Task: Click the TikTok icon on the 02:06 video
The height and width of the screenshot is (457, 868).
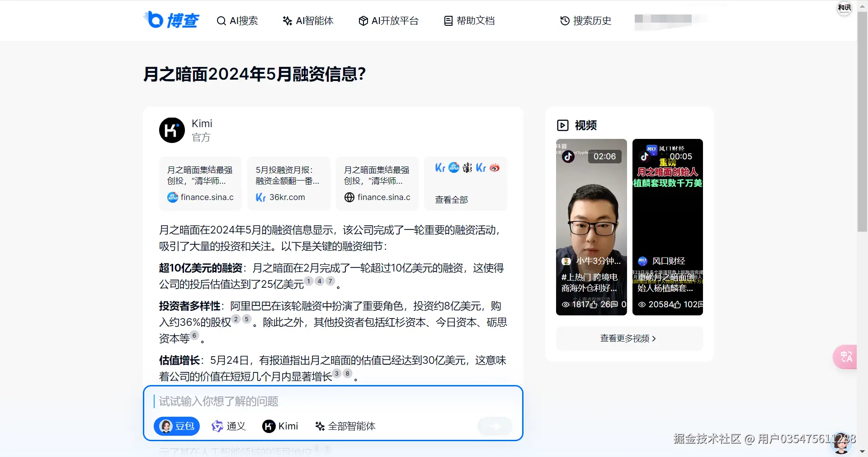Action: point(568,157)
